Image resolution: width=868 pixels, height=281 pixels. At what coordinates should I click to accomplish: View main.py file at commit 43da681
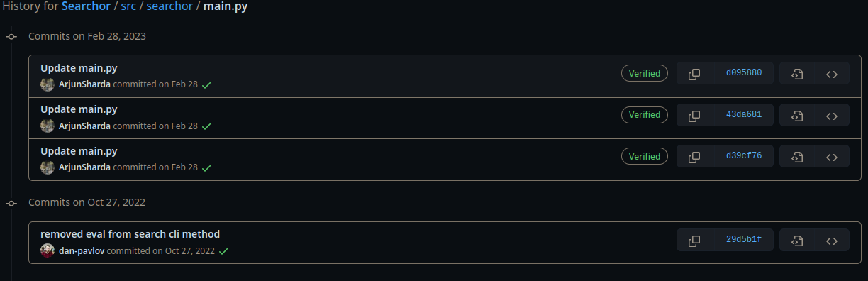[x=796, y=115]
